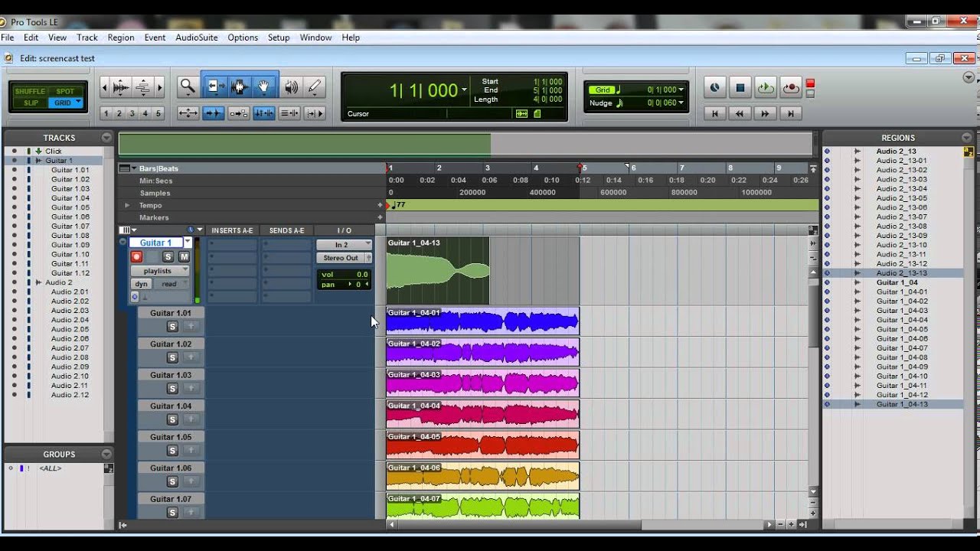
Task: Click the Online transport button
Action: [x=714, y=88]
